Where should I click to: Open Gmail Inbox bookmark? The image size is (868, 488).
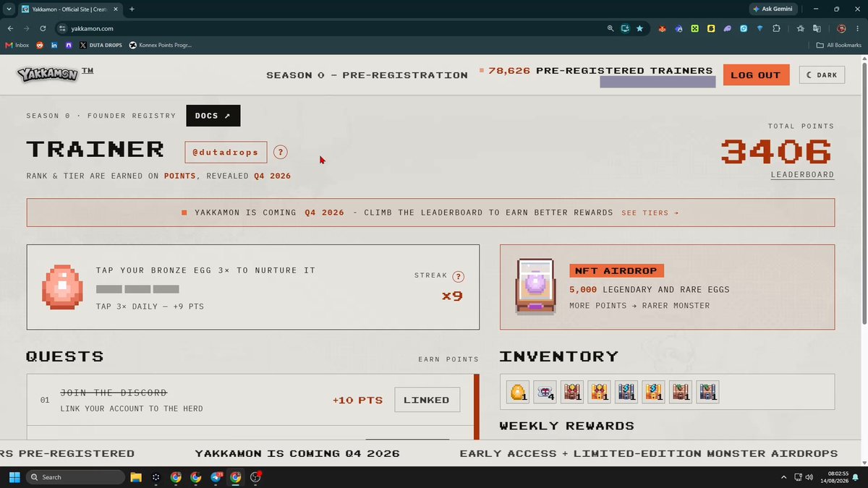click(x=17, y=45)
